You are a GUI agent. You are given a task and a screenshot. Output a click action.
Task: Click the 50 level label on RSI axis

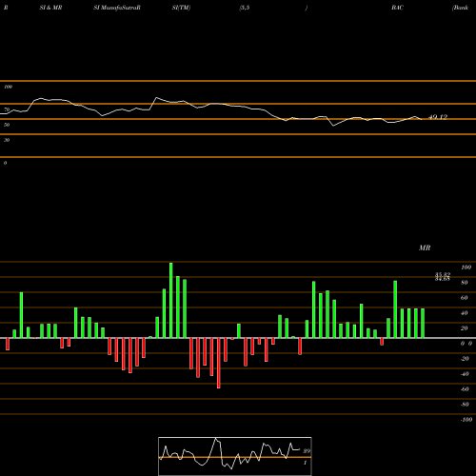7,125
